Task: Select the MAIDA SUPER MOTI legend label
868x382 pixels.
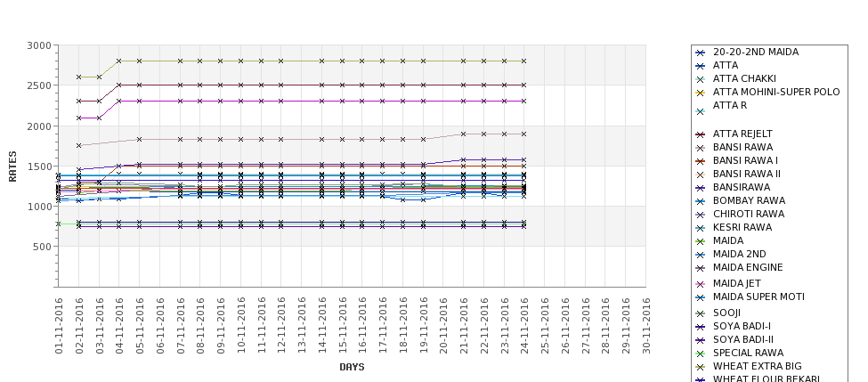Action: click(758, 297)
